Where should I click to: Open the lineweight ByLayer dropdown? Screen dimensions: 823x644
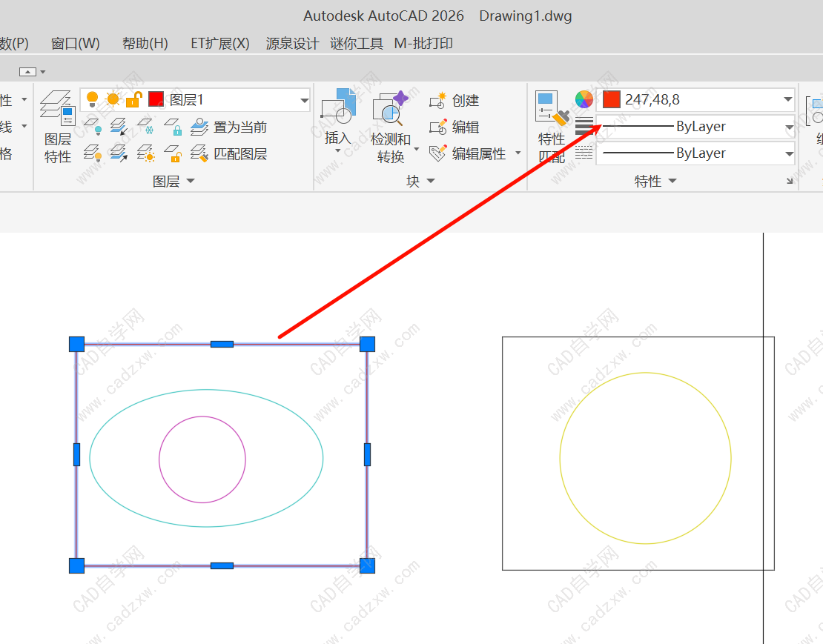788,127
